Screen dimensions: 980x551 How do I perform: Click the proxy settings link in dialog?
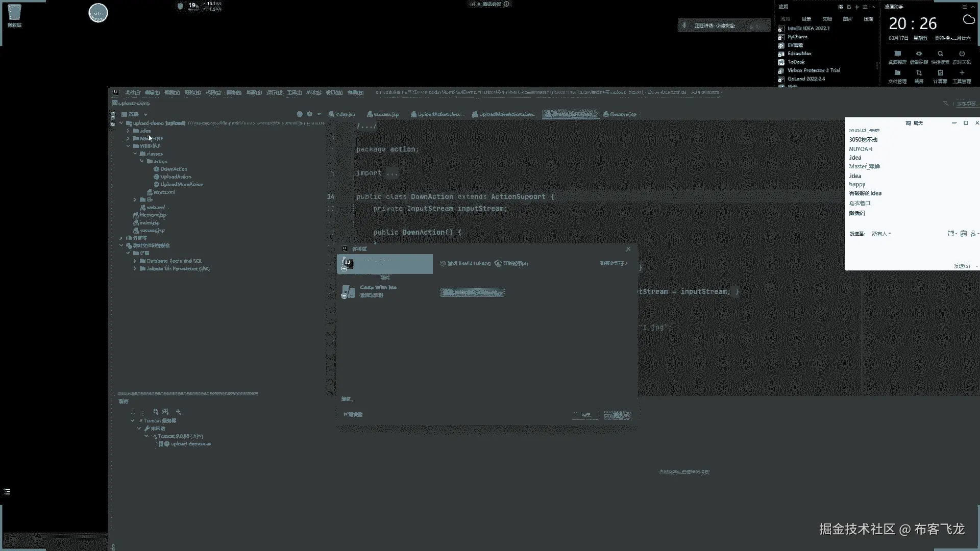point(353,415)
